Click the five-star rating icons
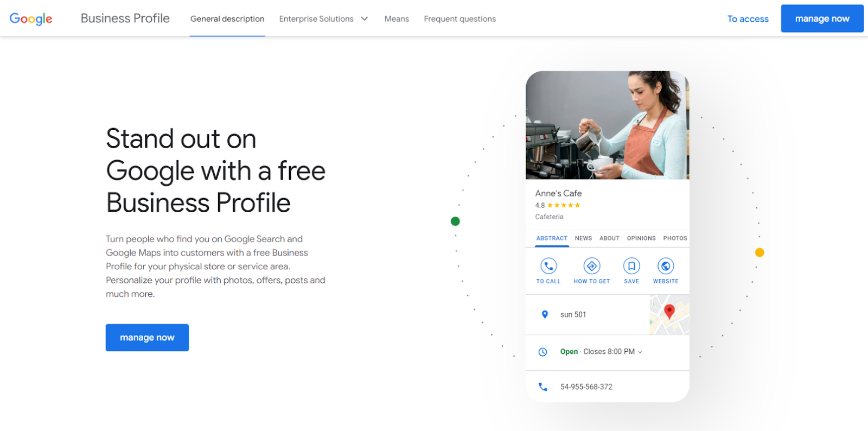 (564, 205)
